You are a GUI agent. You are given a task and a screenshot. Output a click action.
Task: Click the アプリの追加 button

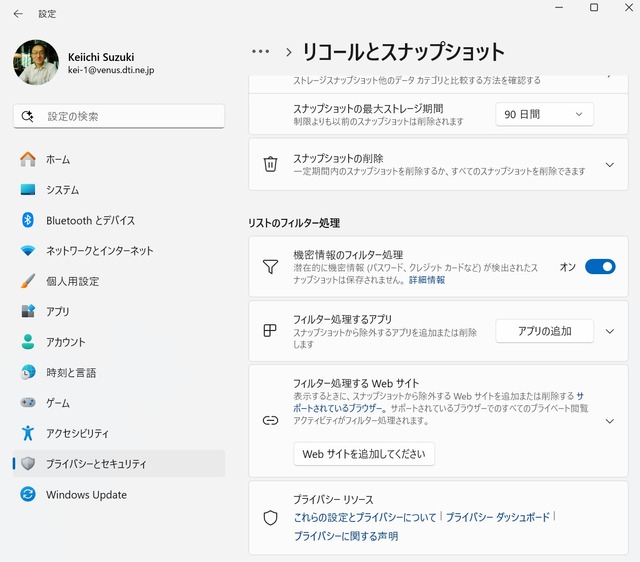click(x=544, y=331)
